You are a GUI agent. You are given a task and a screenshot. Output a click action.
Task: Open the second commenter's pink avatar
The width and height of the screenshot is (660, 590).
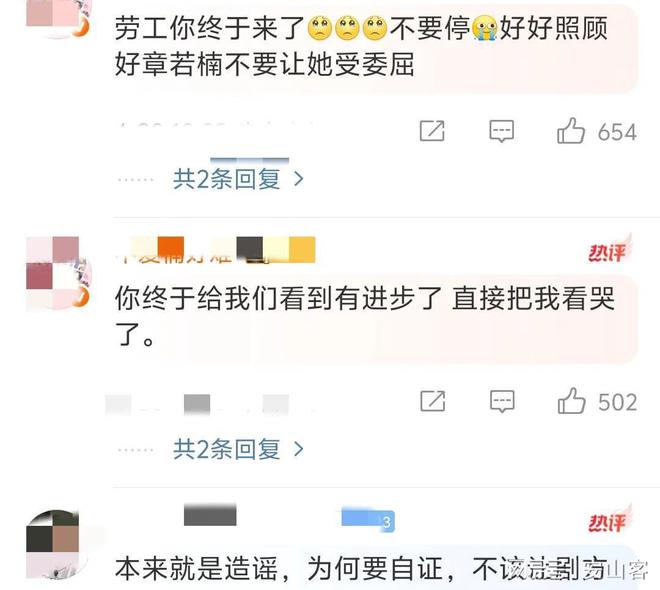coord(58,272)
